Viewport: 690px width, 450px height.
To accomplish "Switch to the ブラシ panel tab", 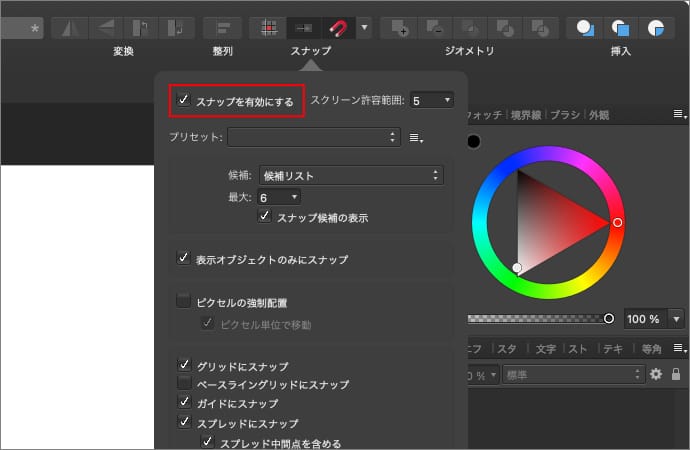I will coord(566,115).
